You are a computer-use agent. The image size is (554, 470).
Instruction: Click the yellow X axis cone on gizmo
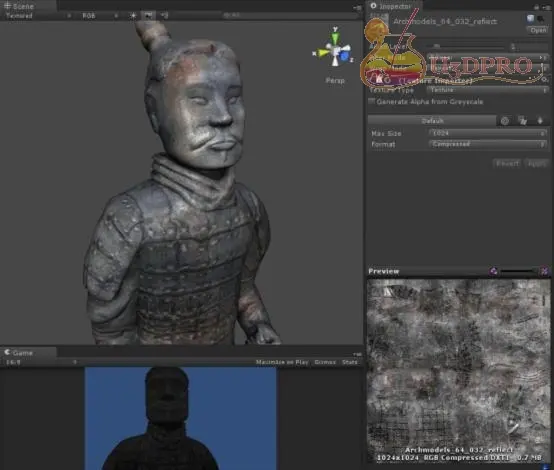pyautogui.click(x=322, y=53)
